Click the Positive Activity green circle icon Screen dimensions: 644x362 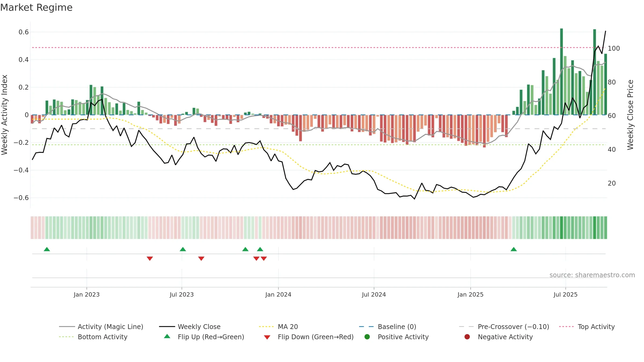coord(367,337)
